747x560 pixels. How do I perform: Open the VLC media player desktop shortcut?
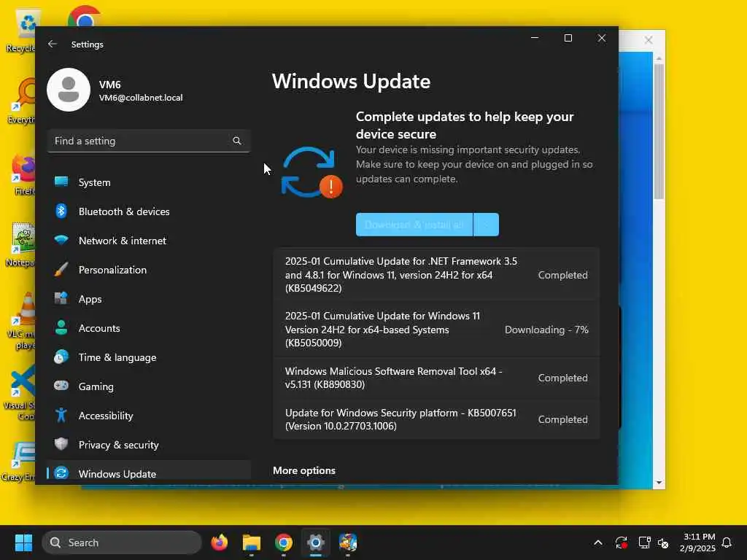coord(22,322)
